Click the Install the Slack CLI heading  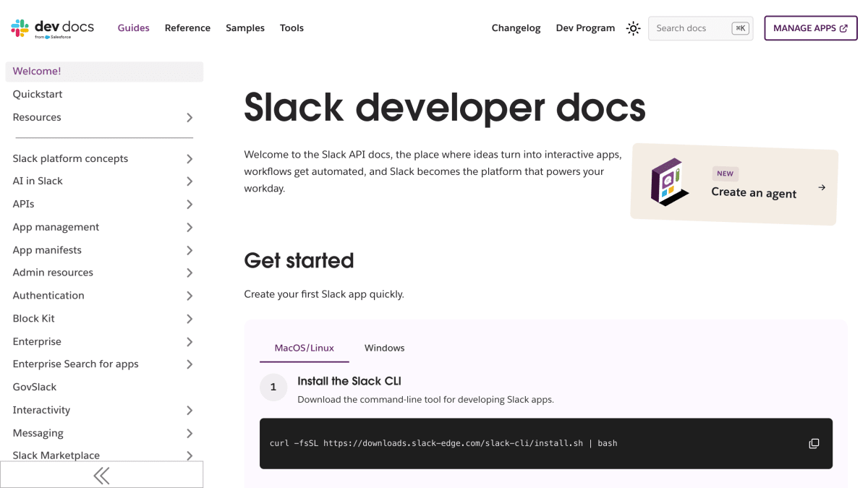pyautogui.click(x=349, y=381)
